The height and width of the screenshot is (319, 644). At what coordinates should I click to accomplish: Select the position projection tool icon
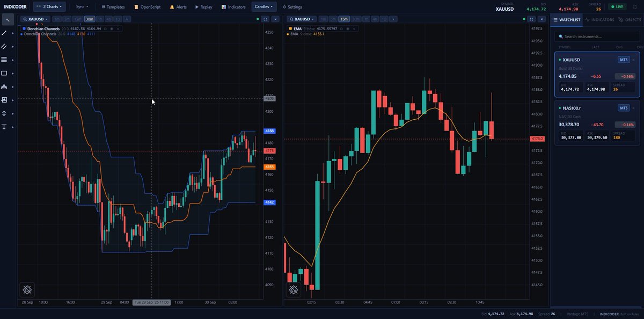coord(4,100)
